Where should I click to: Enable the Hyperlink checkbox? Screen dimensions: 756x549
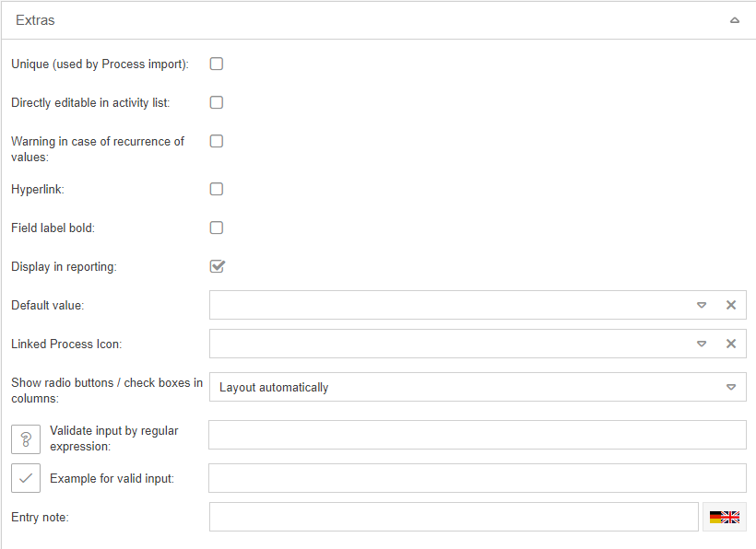tap(217, 190)
